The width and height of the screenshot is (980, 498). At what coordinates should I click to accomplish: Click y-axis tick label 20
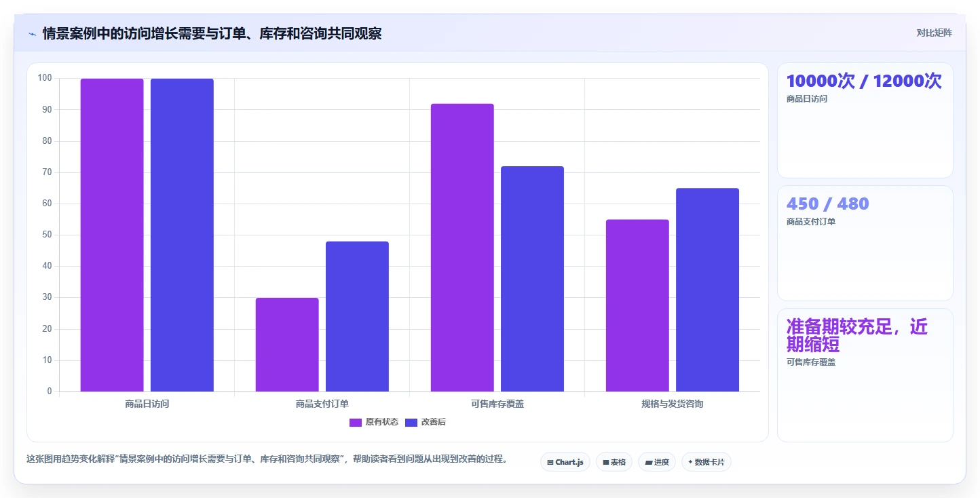click(x=47, y=329)
